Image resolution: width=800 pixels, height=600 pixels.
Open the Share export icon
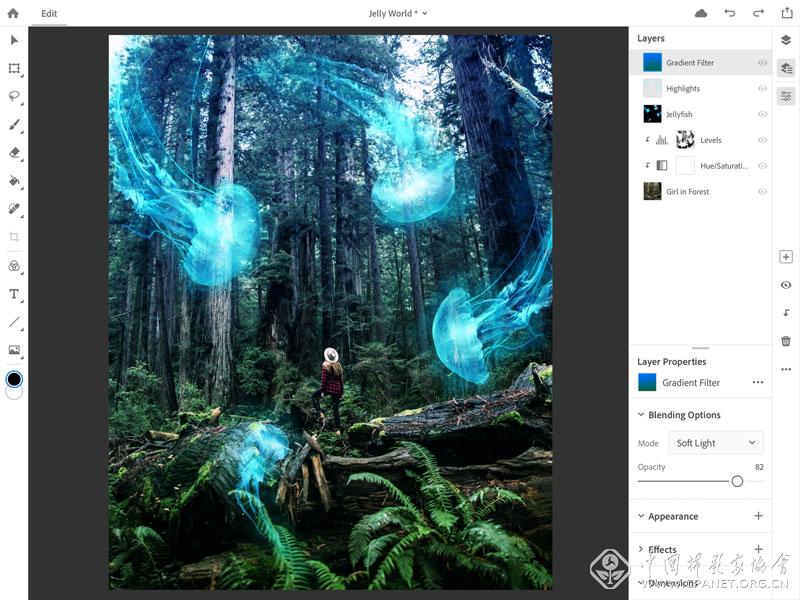pos(787,13)
